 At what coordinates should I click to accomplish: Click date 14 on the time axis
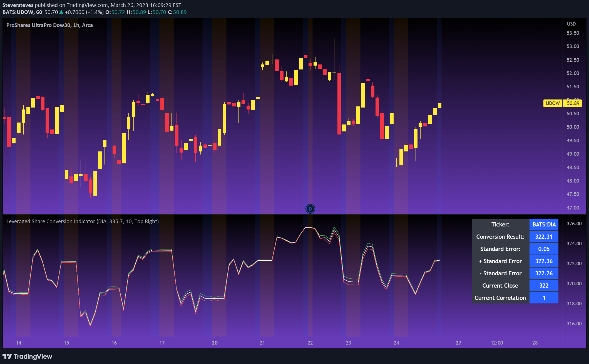coord(19,343)
